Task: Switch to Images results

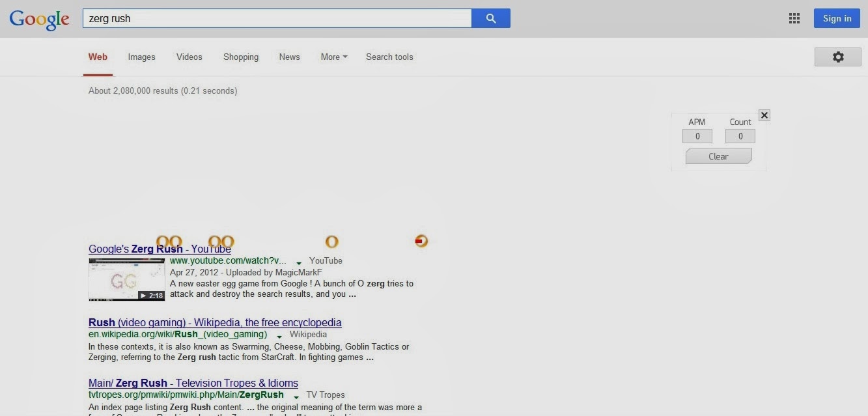Action: click(141, 57)
